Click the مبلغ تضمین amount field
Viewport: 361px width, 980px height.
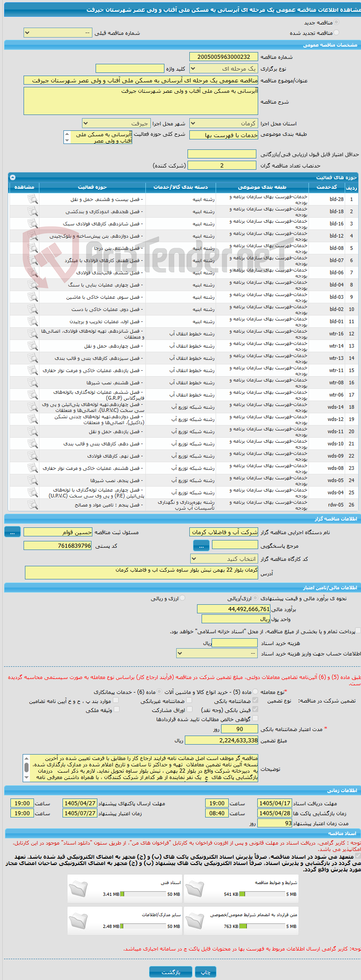click(222, 741)
